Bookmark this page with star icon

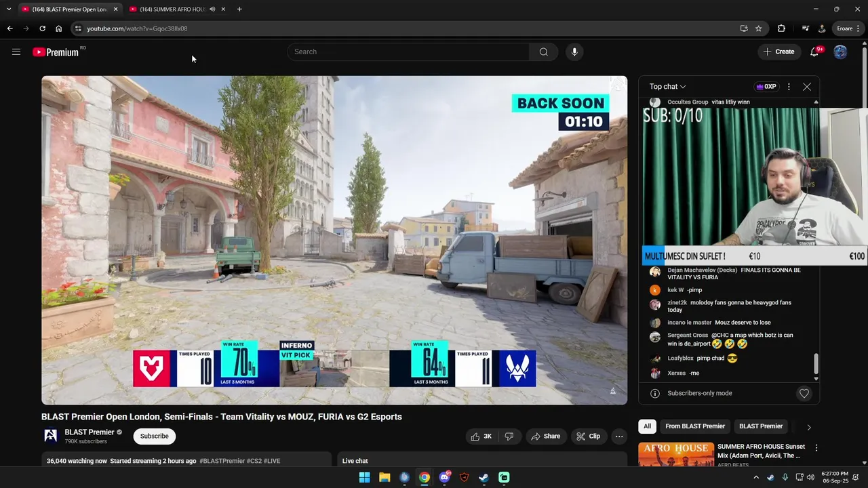pyautogui.click(x=758, y=28)
